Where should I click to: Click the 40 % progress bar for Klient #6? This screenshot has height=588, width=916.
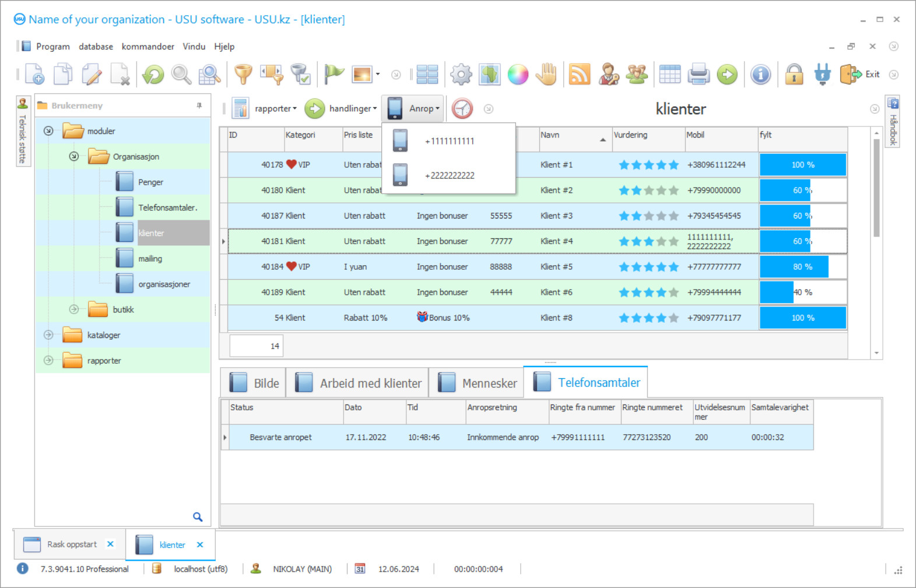(x=803, y=293)
